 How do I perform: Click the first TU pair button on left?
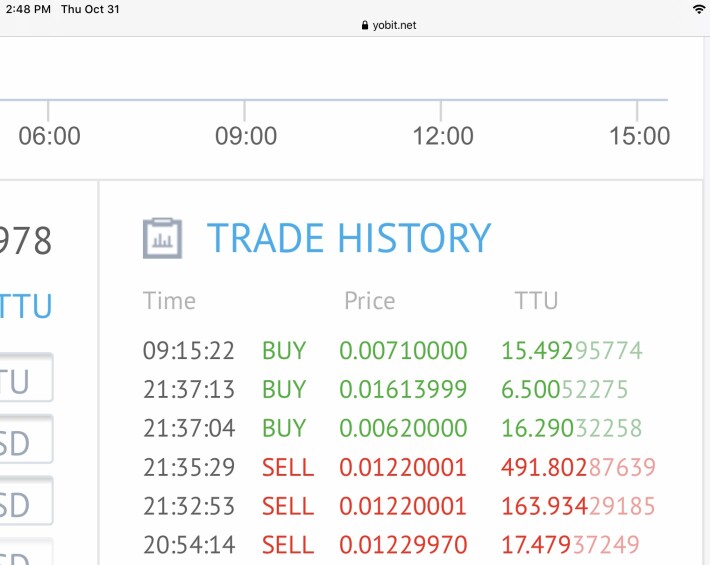pos(26,378)
